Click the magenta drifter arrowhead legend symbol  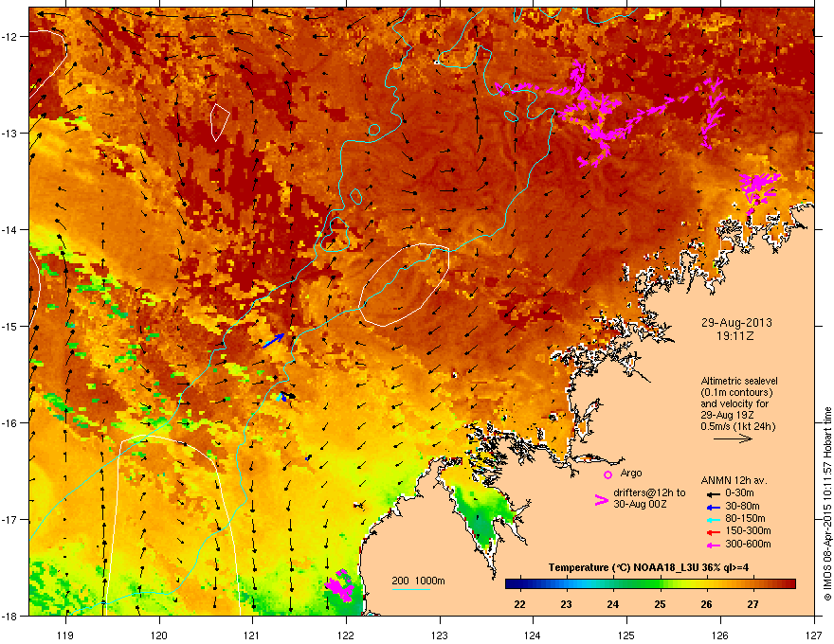coord(601,499)
